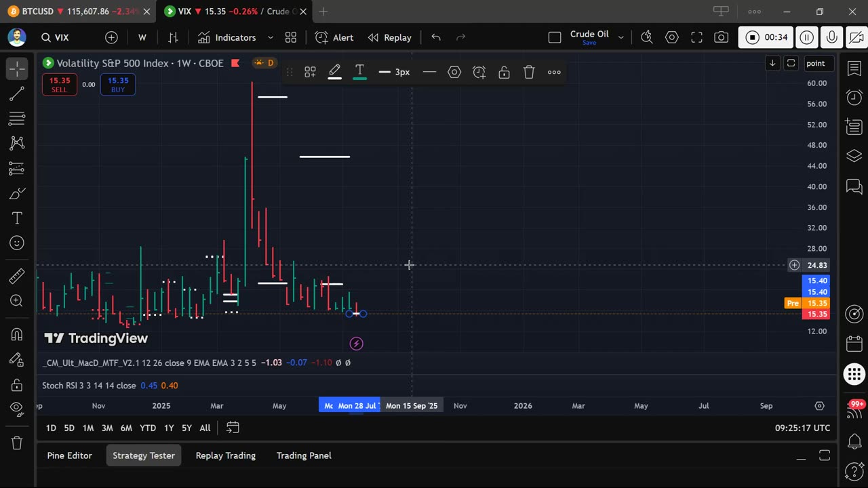Screen dimensions: 868x488
Task: Start bar Replay mode
Action: click(x=389, y=37)
